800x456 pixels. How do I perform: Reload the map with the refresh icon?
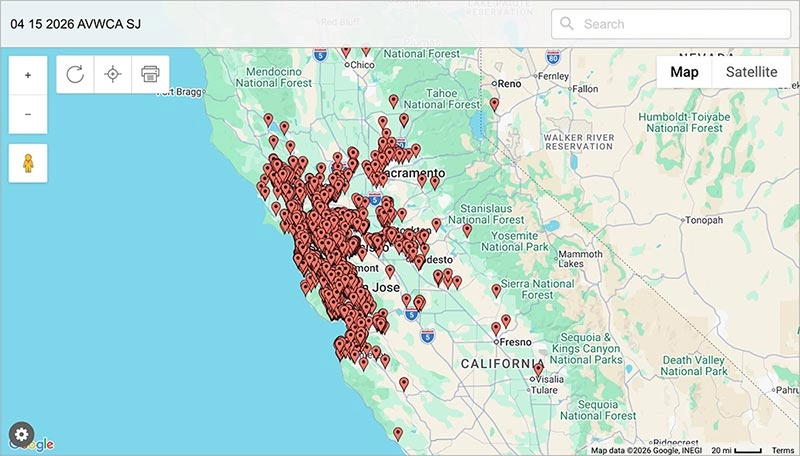(75, 74)
